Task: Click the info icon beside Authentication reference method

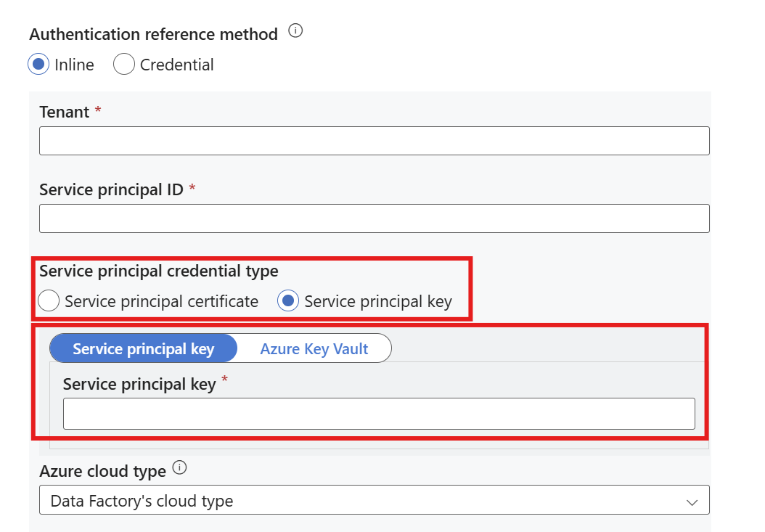Action: pos(295,32)
